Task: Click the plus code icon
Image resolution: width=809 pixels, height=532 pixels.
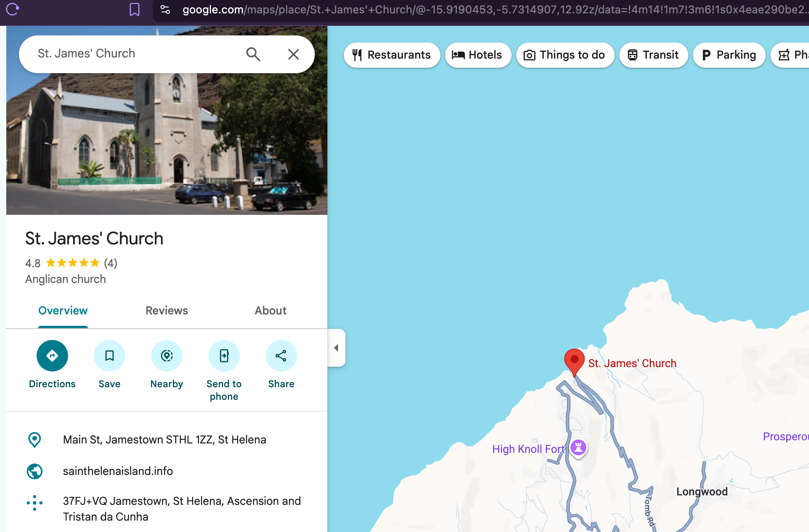Action: [35, 502]
